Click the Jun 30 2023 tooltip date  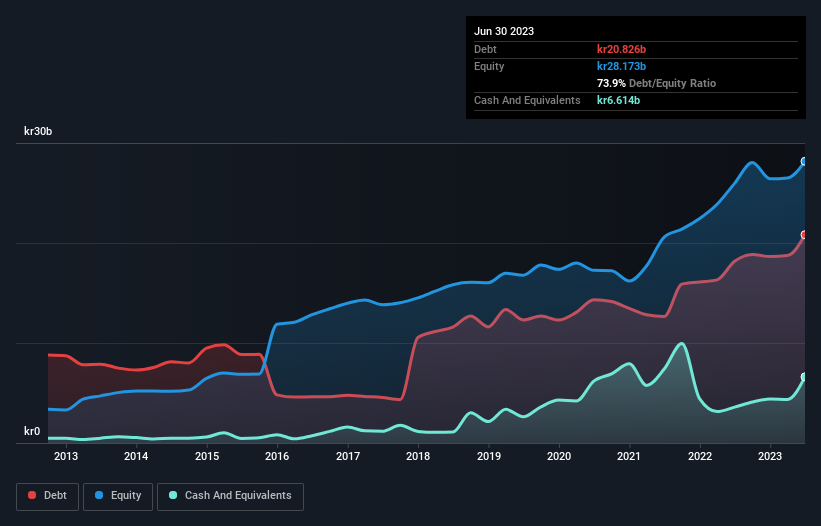[504, 31]
